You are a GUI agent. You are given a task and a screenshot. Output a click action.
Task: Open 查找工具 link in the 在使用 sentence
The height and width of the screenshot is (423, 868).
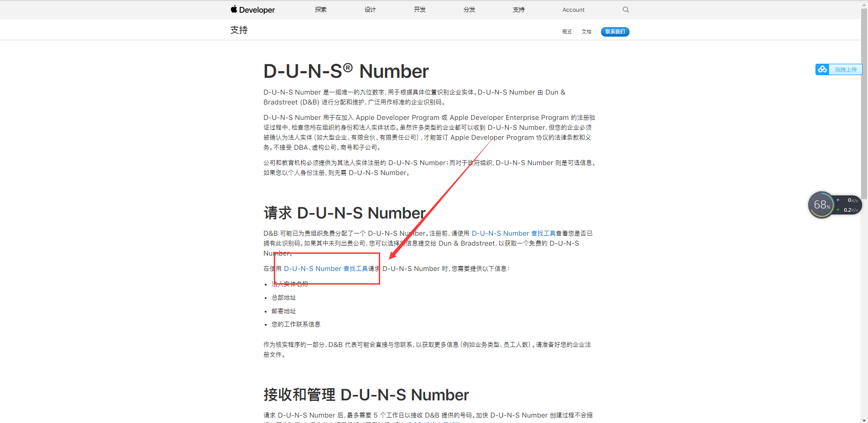pyautogui.click(x=326, y=269)
